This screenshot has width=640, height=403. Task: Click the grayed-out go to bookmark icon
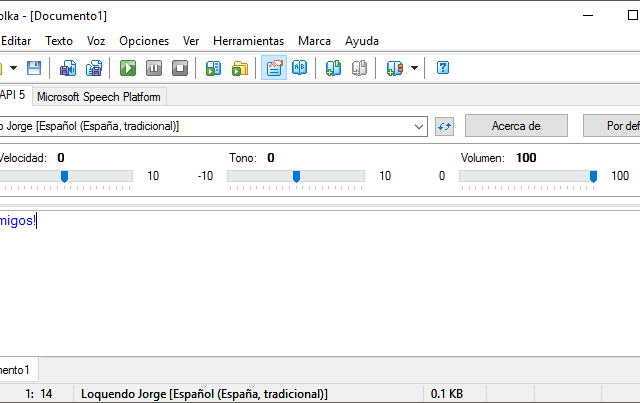[360, 68]
